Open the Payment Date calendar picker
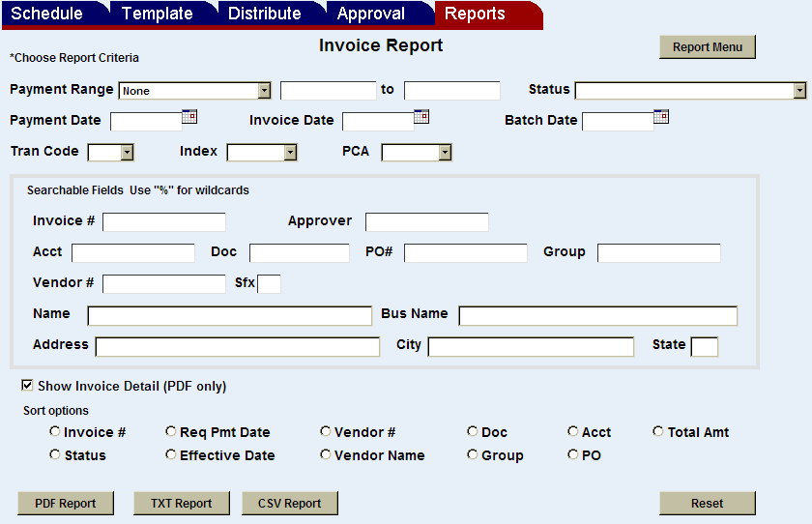Screen dimensions: 812x524 point(189,117)
